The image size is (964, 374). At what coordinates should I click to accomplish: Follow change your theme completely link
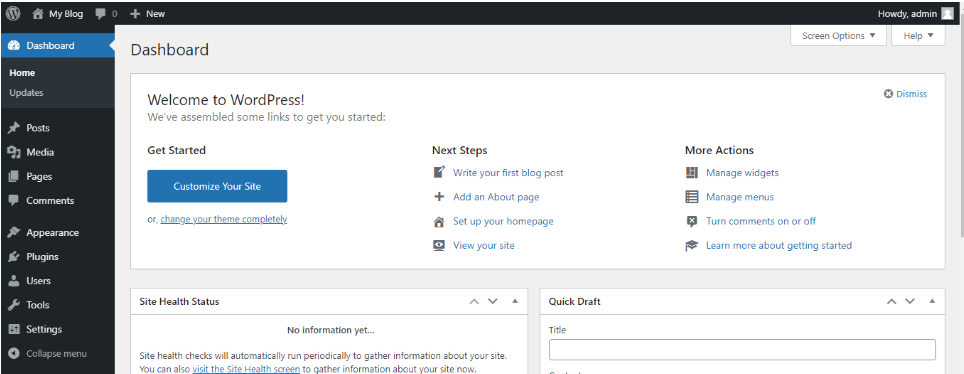coord(224,219)
